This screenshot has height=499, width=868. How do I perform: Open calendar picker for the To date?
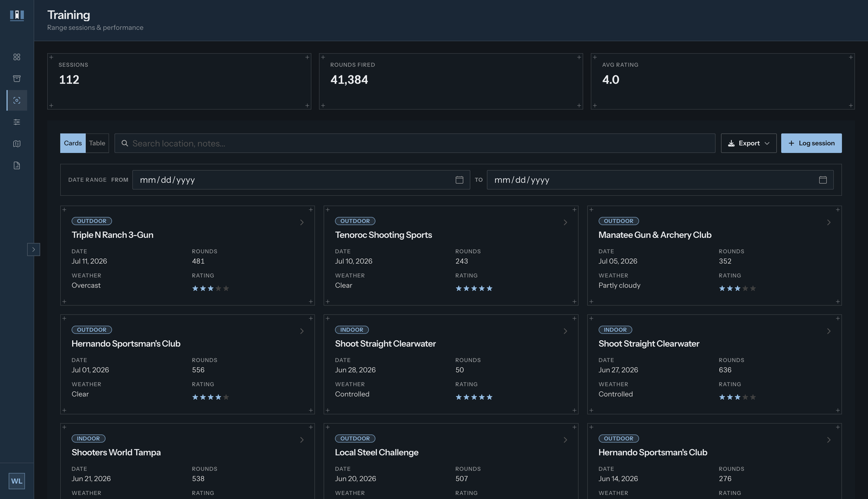click(822, 180)
